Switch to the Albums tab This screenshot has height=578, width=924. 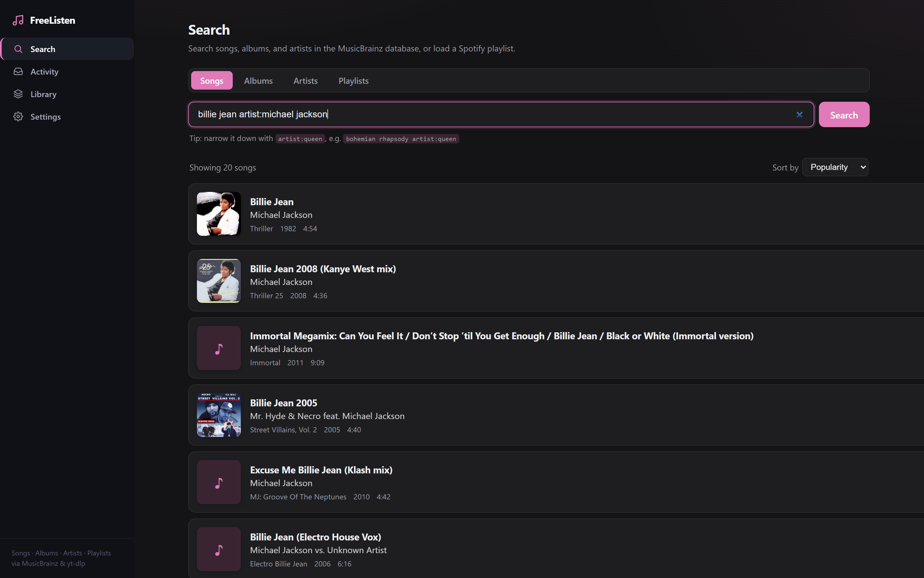tap(258, 81)
